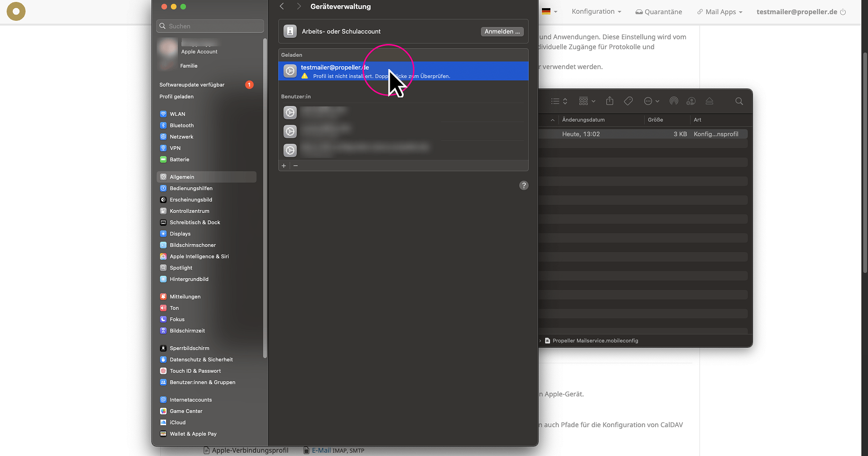Click the help question mark in Geräteverwaltung
Screen dimensions: 868x456
(x=523, y=185)
